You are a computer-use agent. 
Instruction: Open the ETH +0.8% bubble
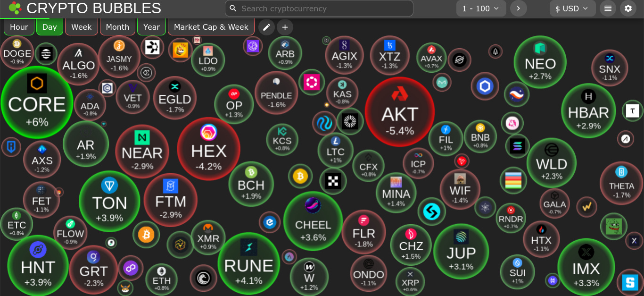coord(161,279)
